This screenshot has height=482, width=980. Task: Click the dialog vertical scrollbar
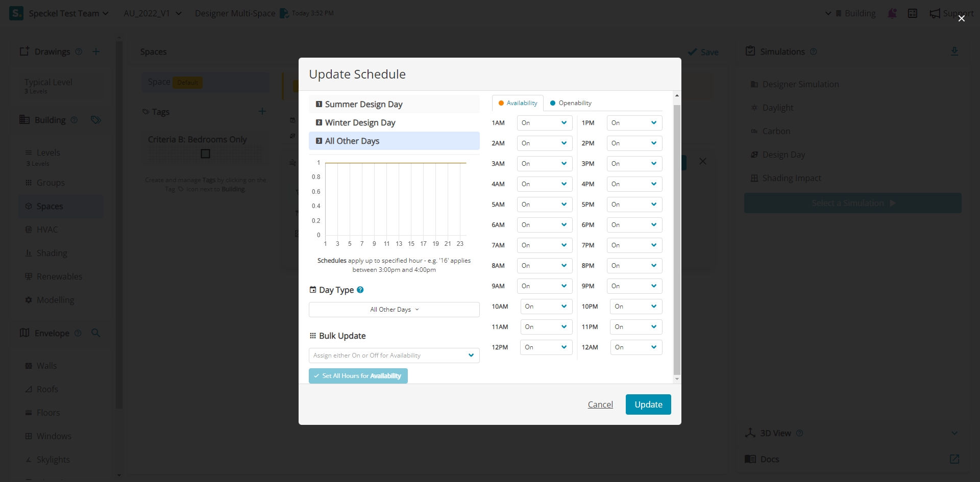point(677,240)
